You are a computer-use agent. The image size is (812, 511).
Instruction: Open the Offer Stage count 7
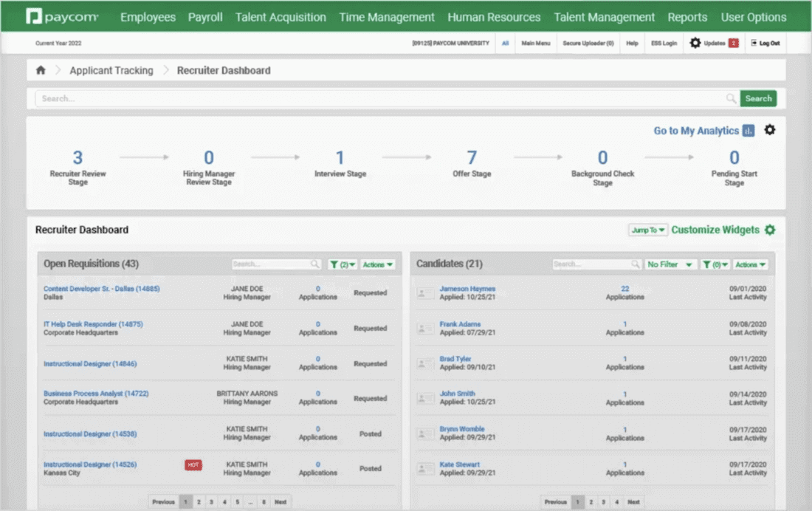tap(471, 157)
